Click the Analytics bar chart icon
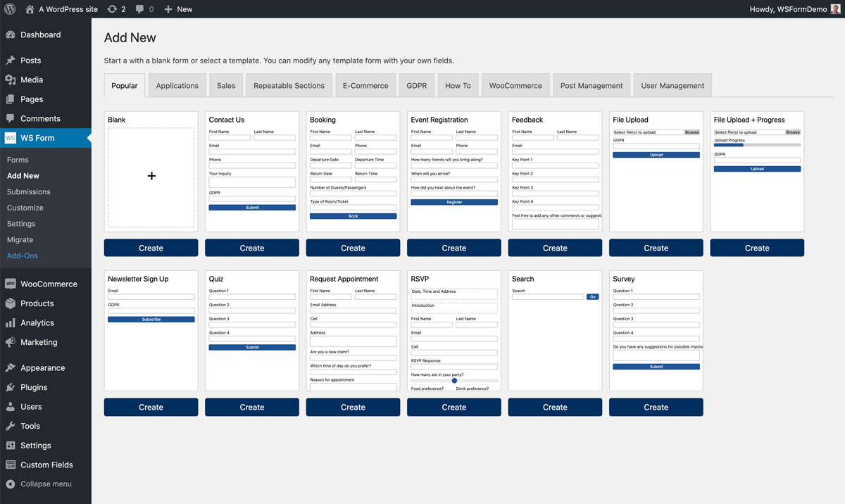This screenshot has width=845, height=504. click(x=11, y=322)
